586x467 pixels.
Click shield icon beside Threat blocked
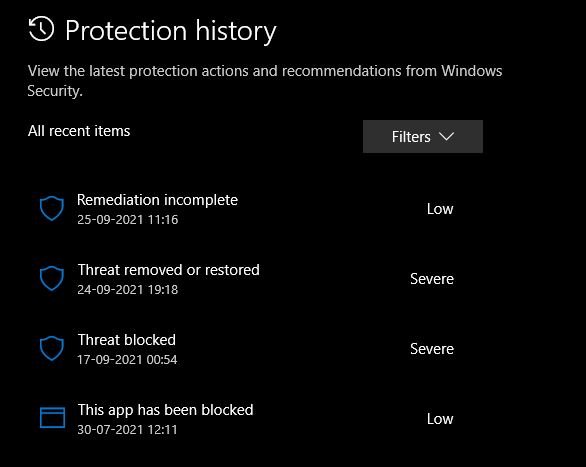coord(52,348)
